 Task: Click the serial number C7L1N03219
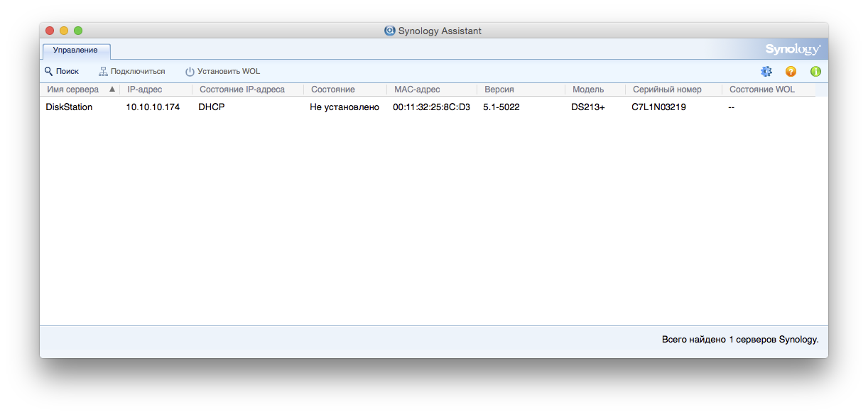click(658, 107)
